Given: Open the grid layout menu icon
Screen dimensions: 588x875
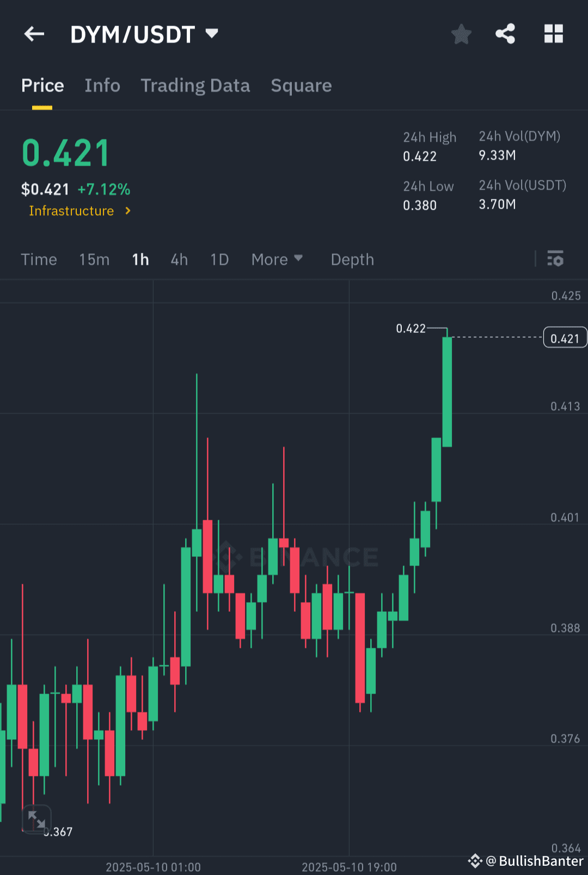Looking at the screenshot, I should coord(554,34).
